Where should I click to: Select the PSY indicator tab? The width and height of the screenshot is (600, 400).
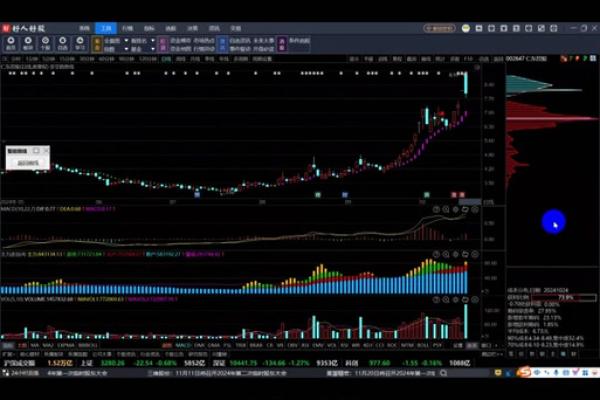[437, 345]
